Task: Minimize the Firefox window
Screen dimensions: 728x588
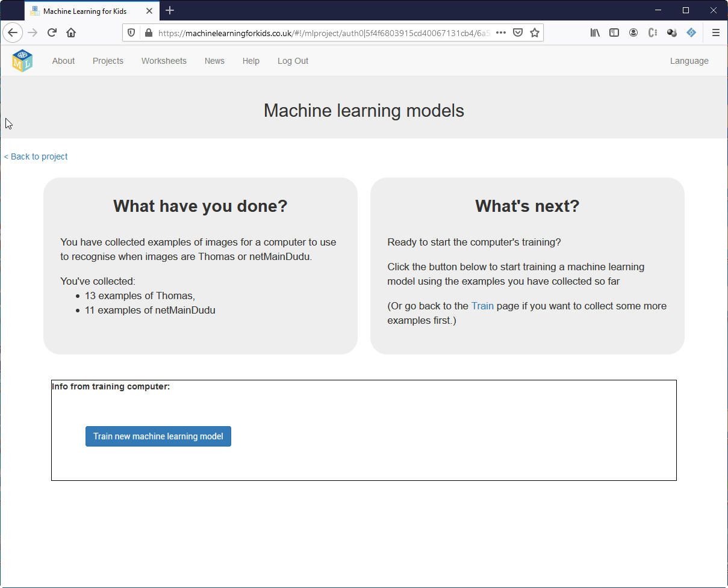Action: [x=658, y=10]
